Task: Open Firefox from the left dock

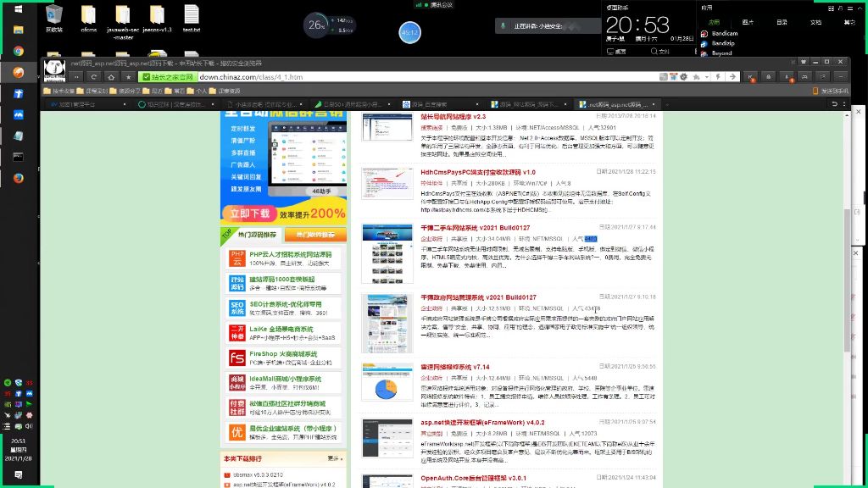Action: tap(19, 178)
